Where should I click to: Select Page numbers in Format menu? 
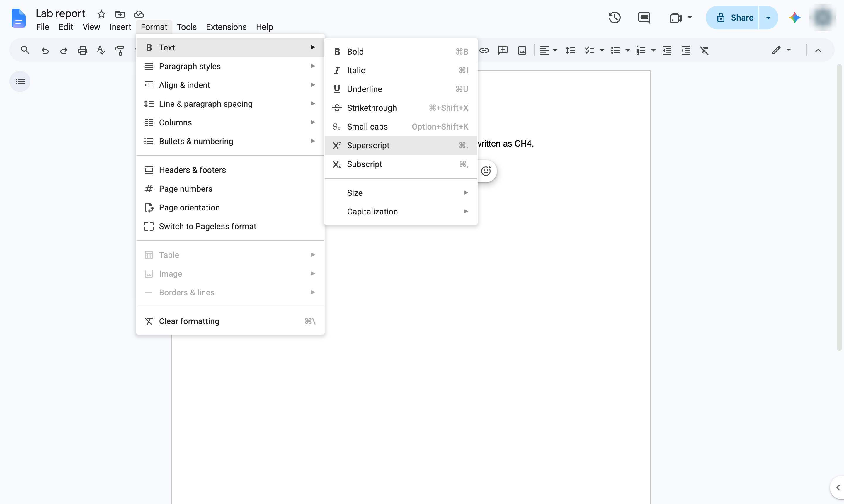(230, 189)
